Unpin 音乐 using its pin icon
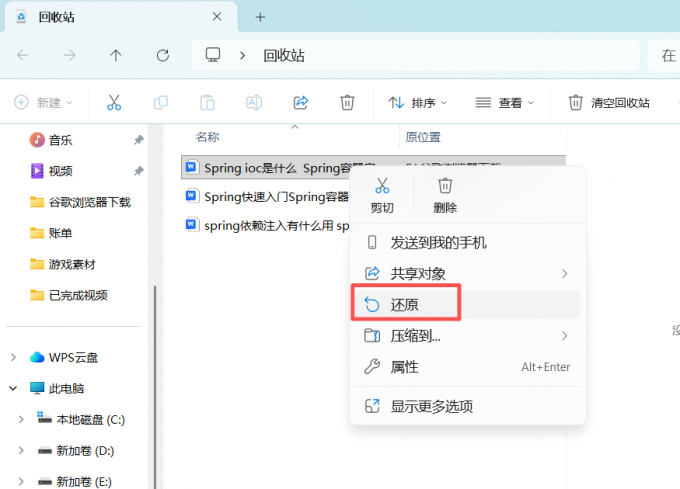This screenshot has width=680, height=489. point(138,140)
